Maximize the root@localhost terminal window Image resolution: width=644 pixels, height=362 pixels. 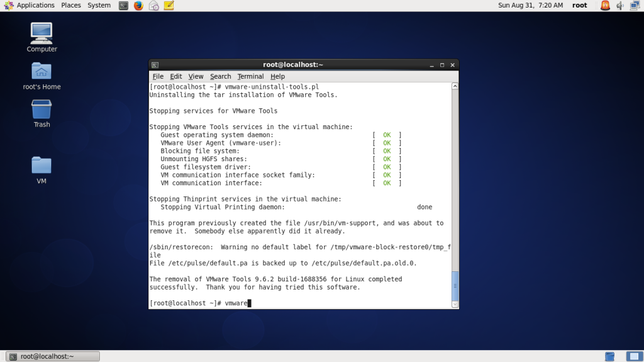(x=442, y=65)
